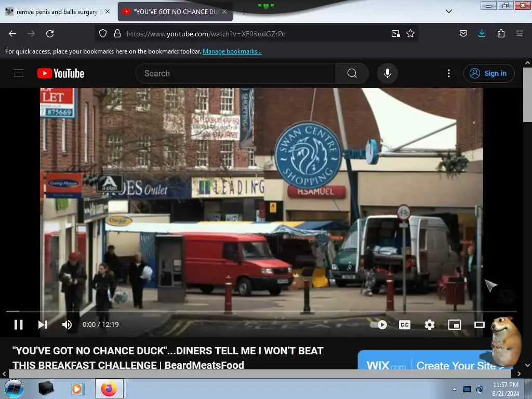Select Firefox in the taskbar
Image resolution: width=532 pixels, height=399 pixels.
109,389
